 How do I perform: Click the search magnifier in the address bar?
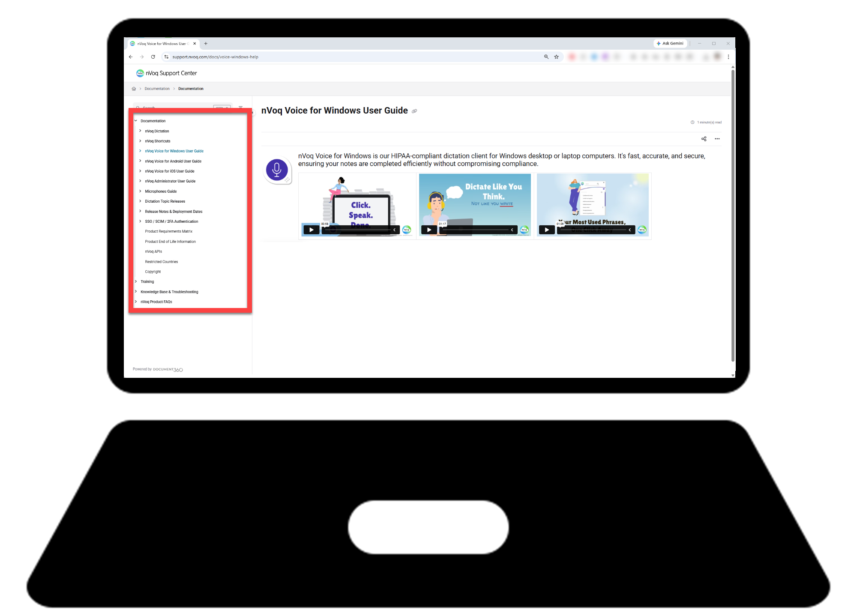(546, 56)
